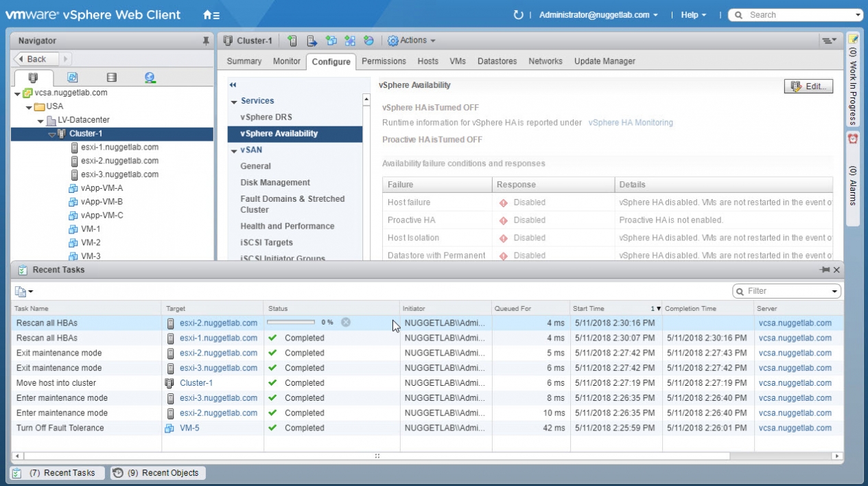
Task: Open the Networking view in Navigator
Action: coord(150,78)
